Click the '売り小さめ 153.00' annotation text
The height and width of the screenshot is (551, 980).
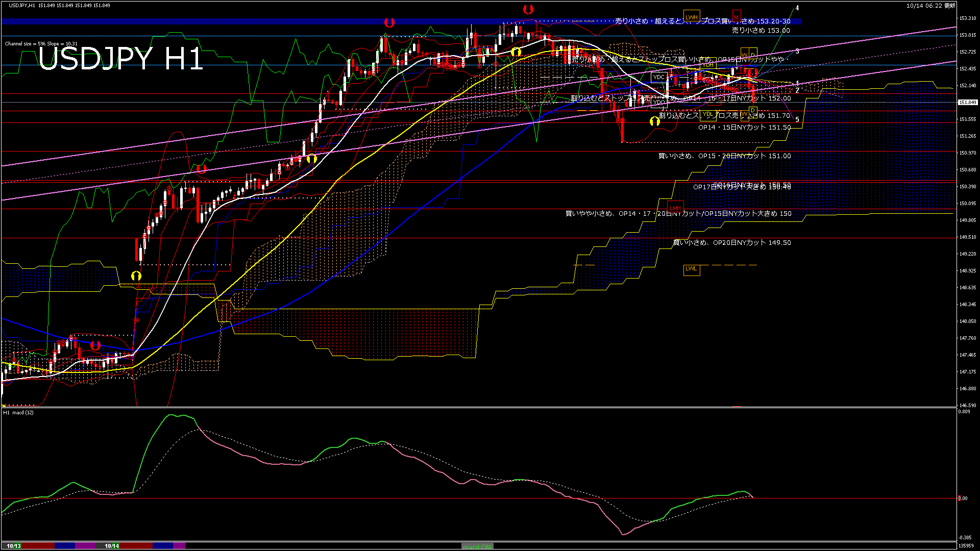pyautogui.click(x=761, y=31)
